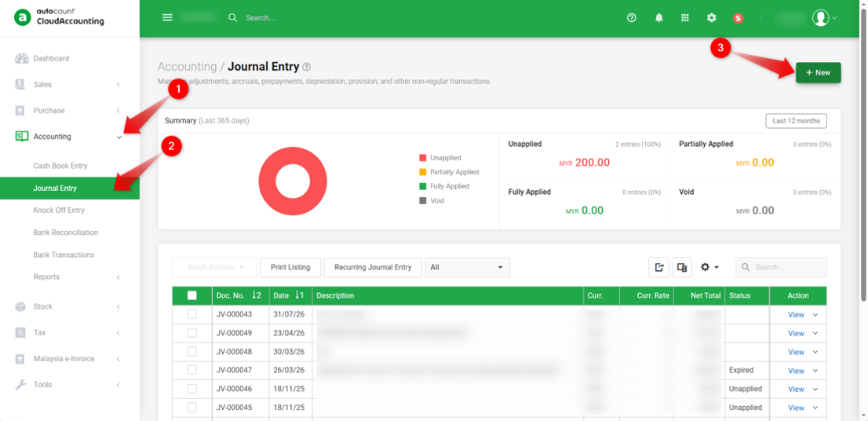Click the user avatar icon
Viewport: 868px width, 421px height.
820,18
